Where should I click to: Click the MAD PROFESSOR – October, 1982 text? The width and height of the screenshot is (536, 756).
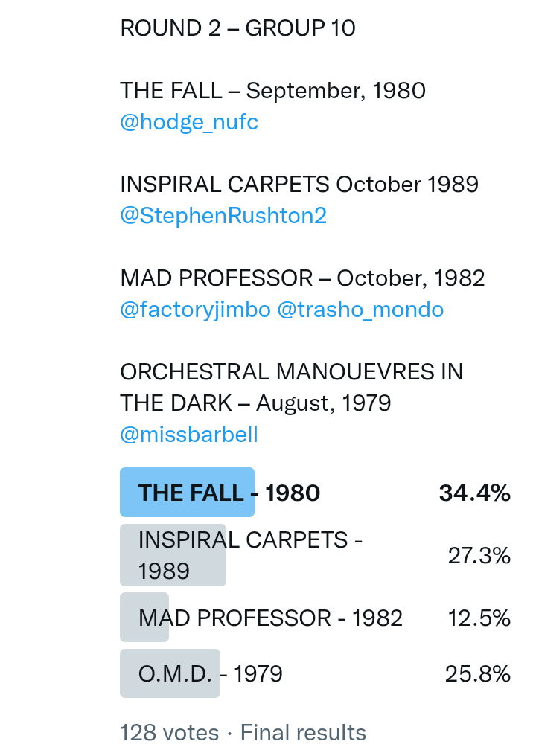click(302, 278)
